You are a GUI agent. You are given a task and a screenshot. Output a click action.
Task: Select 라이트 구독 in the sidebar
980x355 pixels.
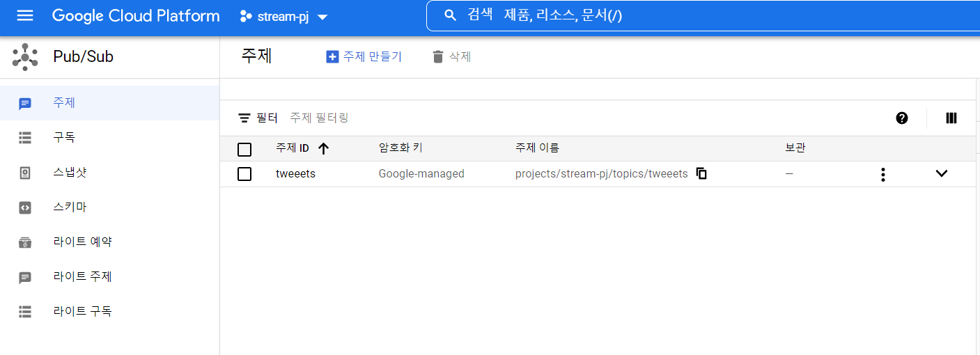[110, 312]
